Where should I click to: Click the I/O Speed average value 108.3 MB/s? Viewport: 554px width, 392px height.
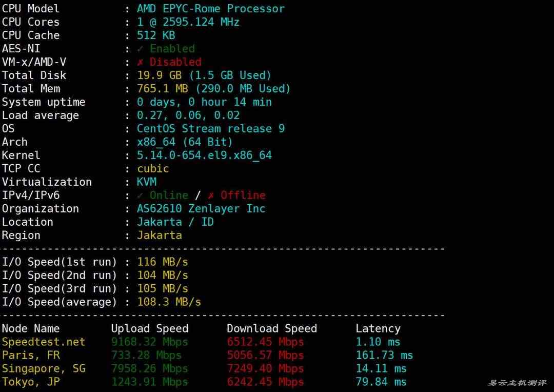coord(169,302)
